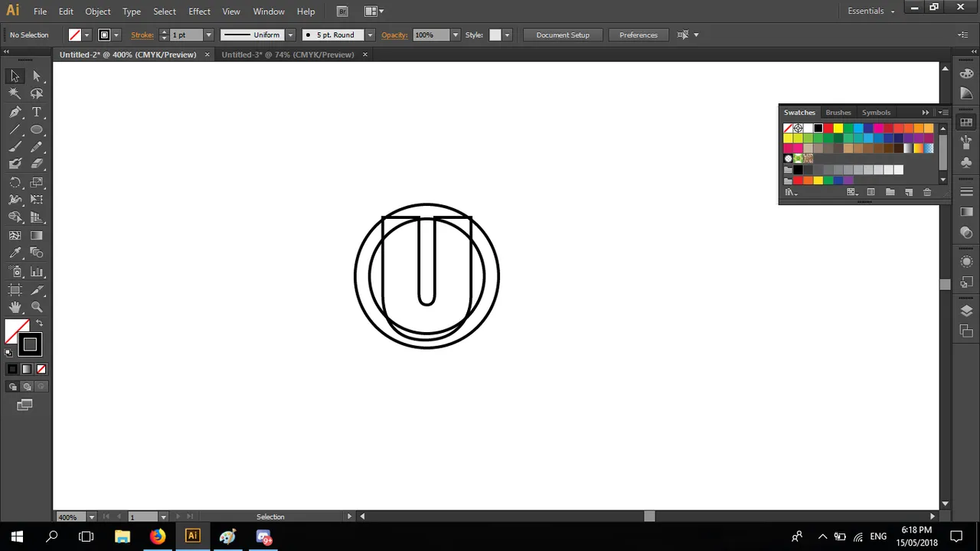Click the Preferences button

coord(639,35)
